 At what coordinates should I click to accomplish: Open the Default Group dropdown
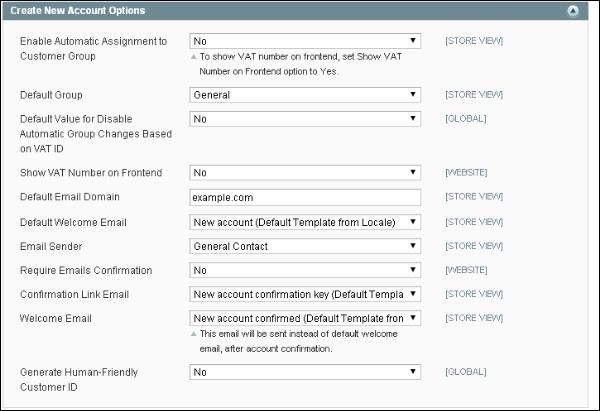point(305,95)
